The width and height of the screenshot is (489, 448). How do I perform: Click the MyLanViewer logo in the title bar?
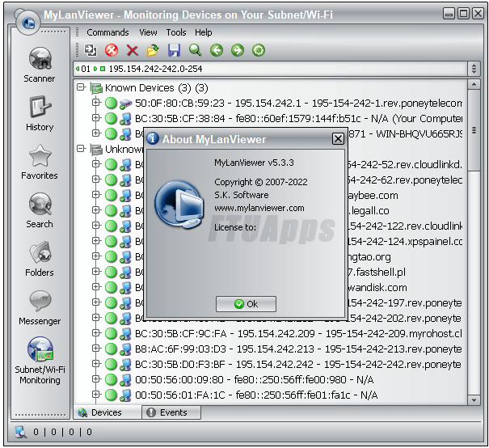coord(28,22)
